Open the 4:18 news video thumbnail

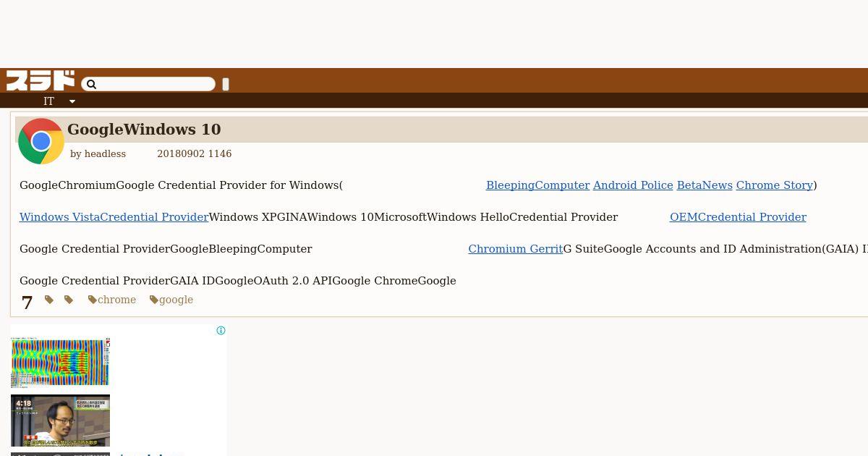60,421
